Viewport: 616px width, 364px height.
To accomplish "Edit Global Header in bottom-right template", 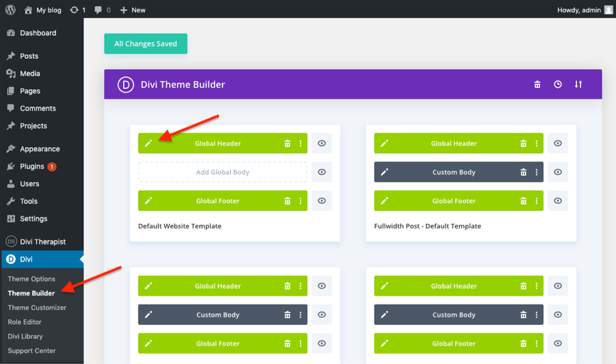I will (384, 286).
